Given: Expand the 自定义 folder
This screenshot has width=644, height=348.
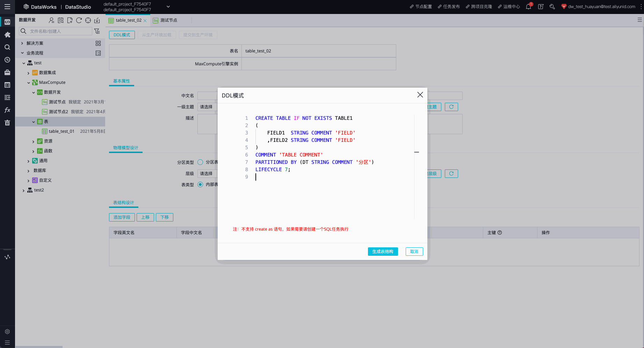Looking at the screenshot, I should coord(29,181).
